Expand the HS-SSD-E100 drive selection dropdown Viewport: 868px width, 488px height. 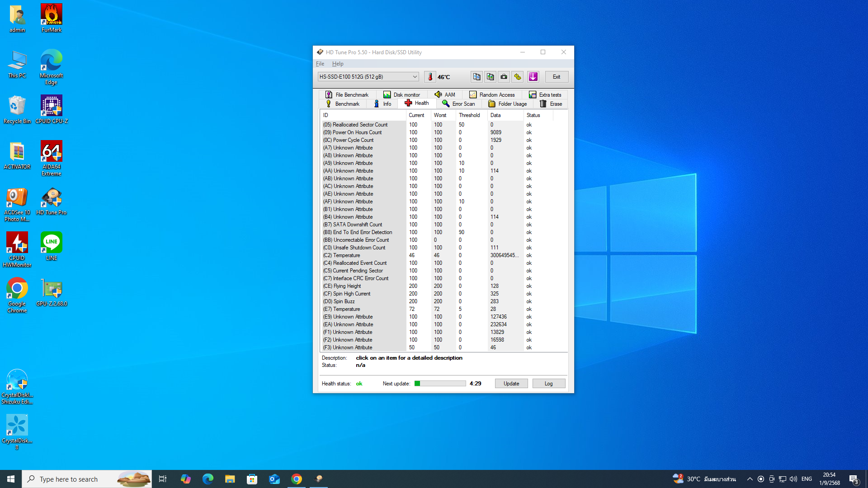pyautogui.click(x=414, y=77)
